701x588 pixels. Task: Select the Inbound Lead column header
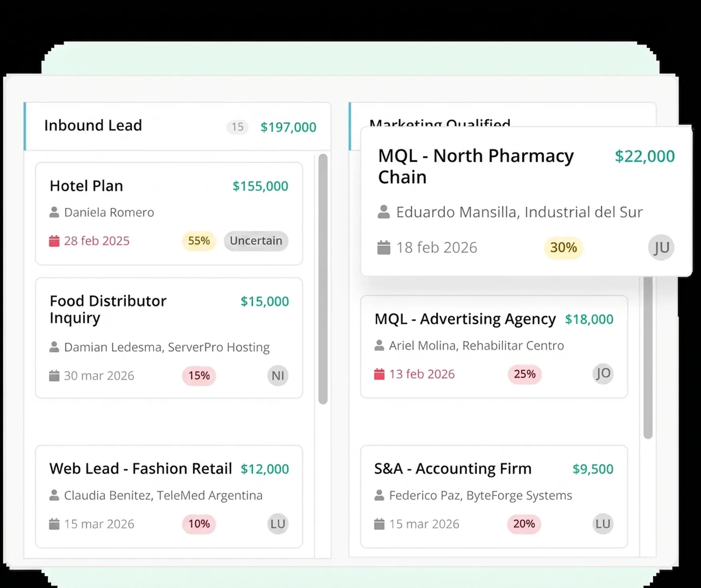93,126
